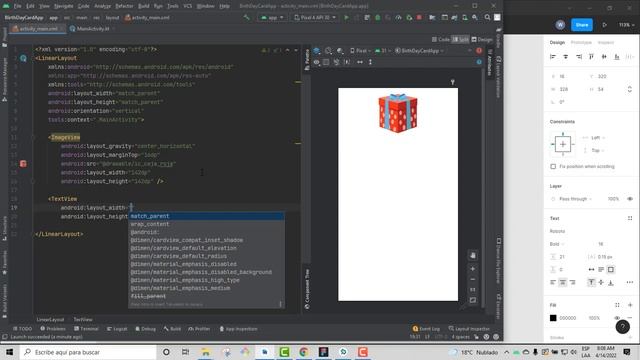Open the Refactor menu
The image size is (640, 360).
(124, 6)
